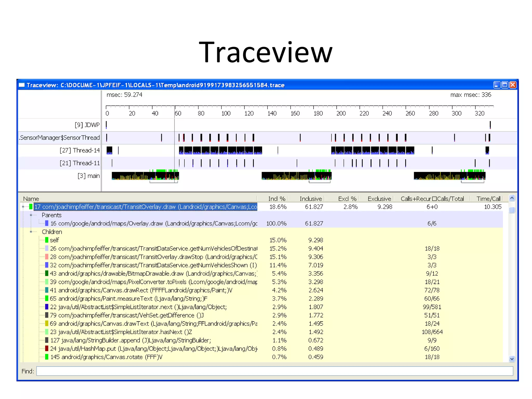Click the 108/664 calls value for hasNext

tap(432, 332)
